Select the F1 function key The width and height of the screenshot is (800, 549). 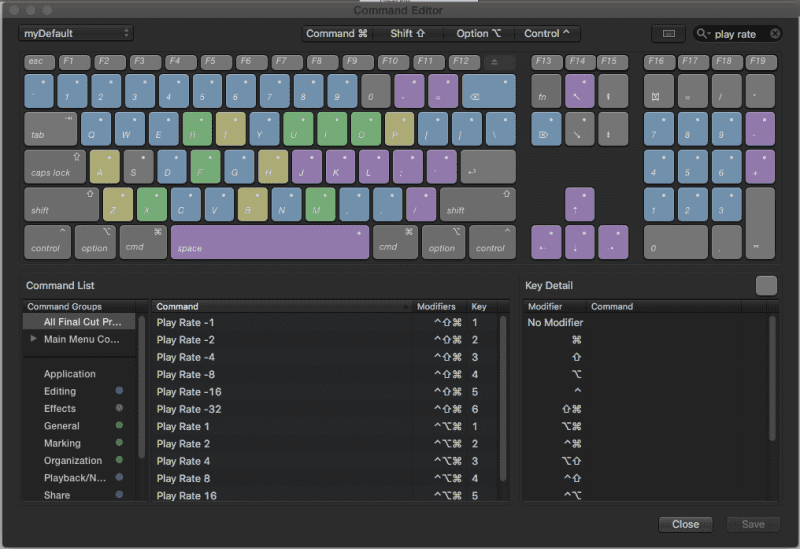[x=74, y=62]
